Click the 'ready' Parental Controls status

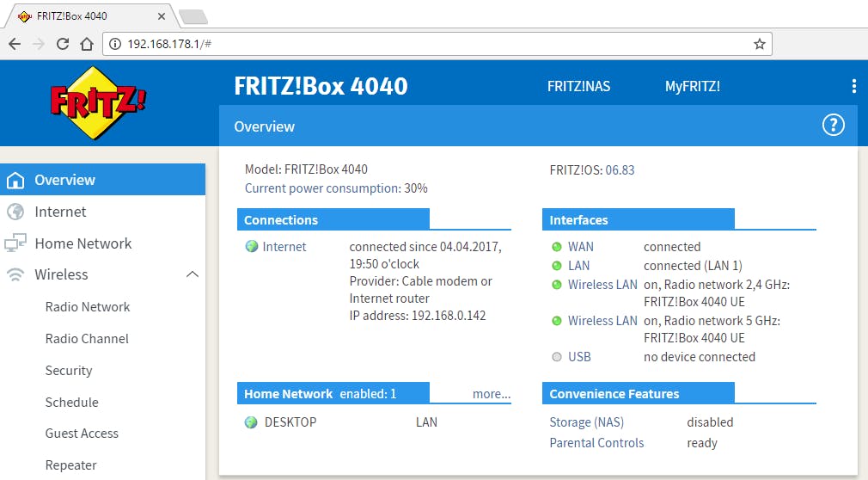[702, 443]
